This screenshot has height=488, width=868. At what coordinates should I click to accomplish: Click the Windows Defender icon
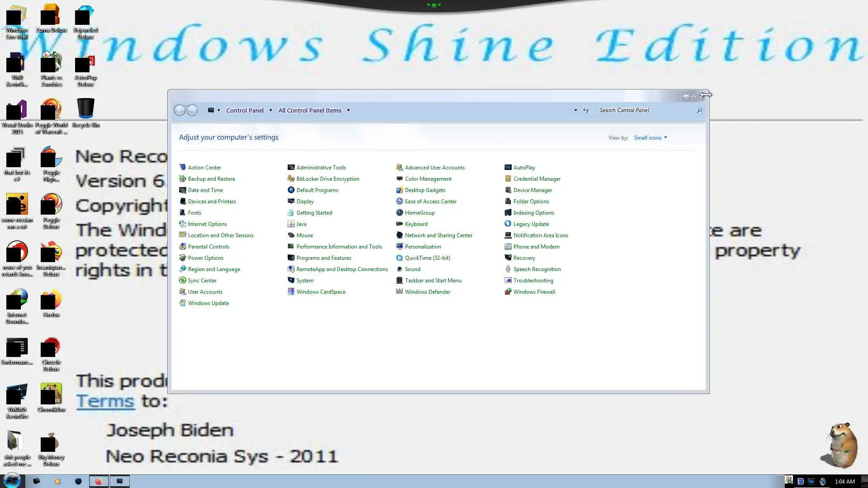[x=400, y=292]
